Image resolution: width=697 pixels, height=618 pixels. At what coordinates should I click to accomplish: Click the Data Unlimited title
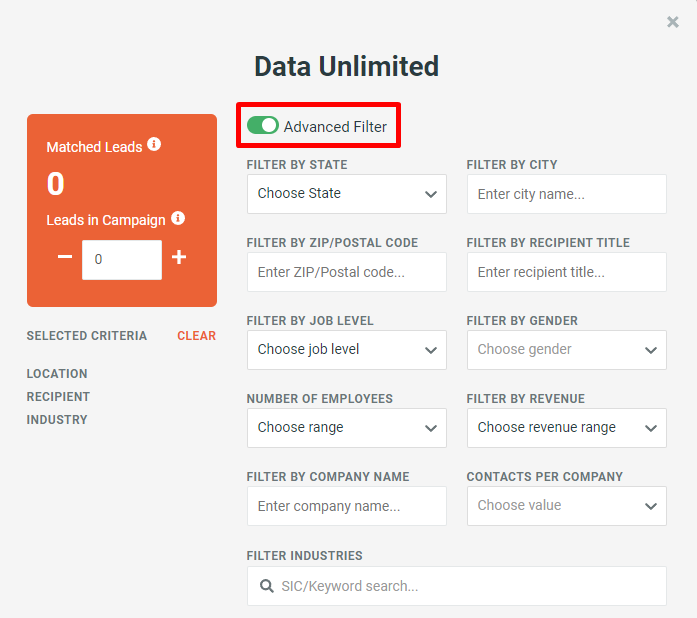click(347, 66)
